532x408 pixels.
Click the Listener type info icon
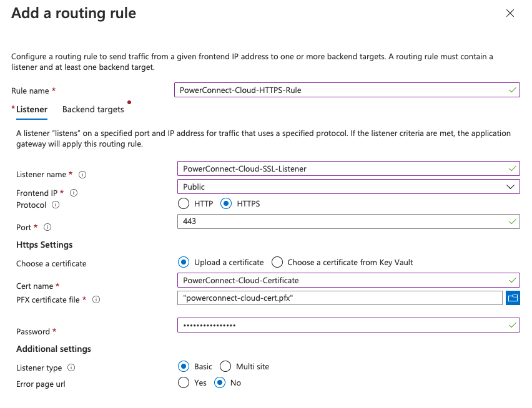(71, 368)
